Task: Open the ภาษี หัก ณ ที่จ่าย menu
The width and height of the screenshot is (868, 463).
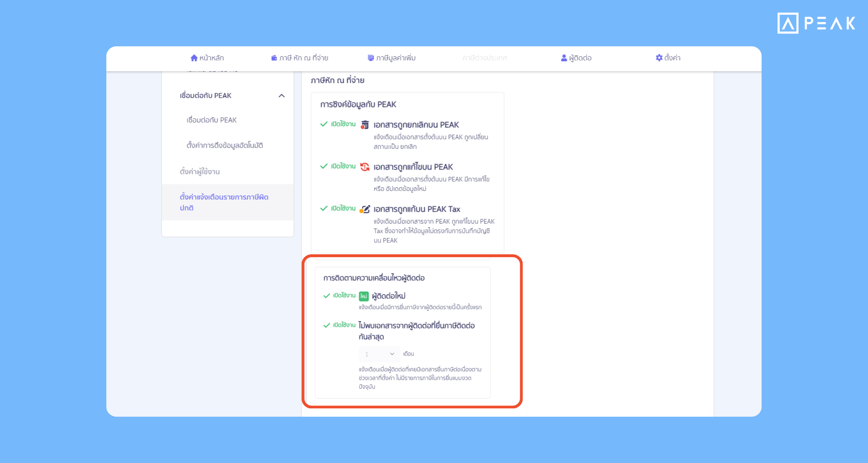Action: coord(299,58)
